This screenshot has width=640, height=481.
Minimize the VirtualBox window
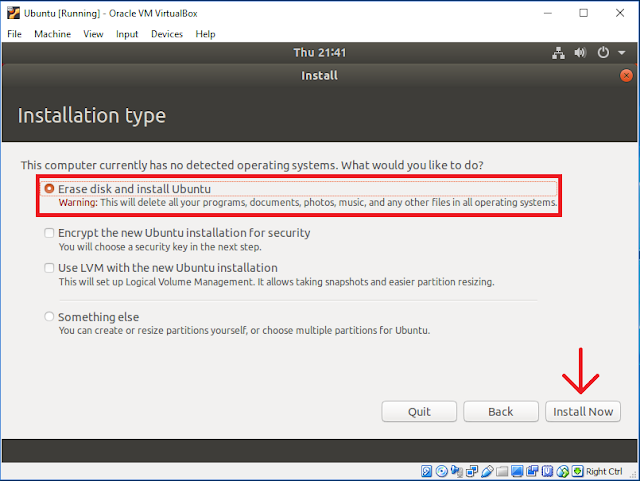point(548,13)
